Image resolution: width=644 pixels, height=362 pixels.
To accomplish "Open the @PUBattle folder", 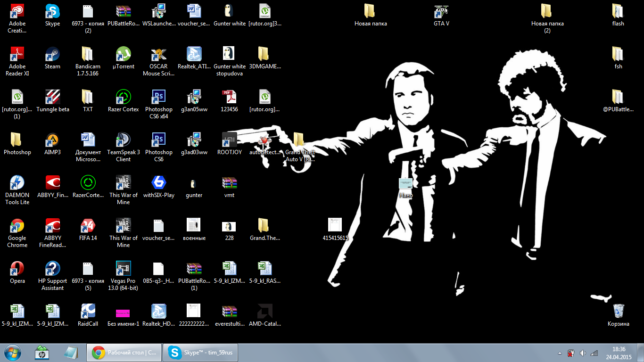I will click(618, 101).
